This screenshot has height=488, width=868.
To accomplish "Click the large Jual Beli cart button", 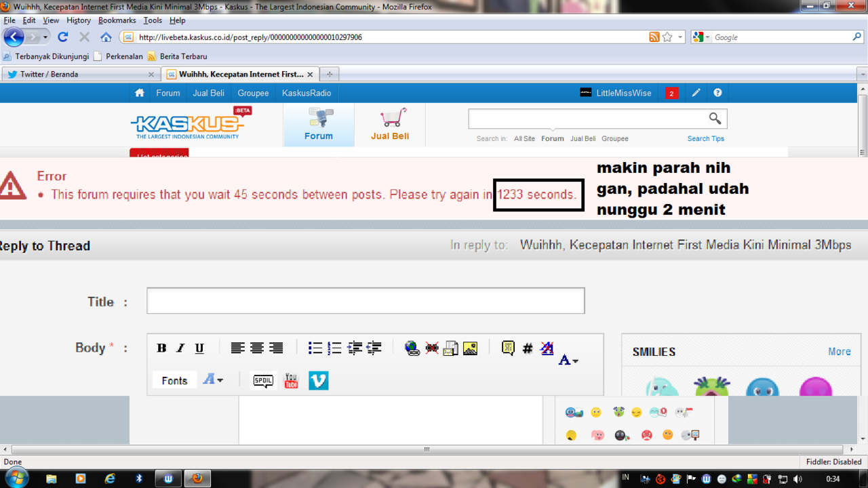I will click(390, 125).
